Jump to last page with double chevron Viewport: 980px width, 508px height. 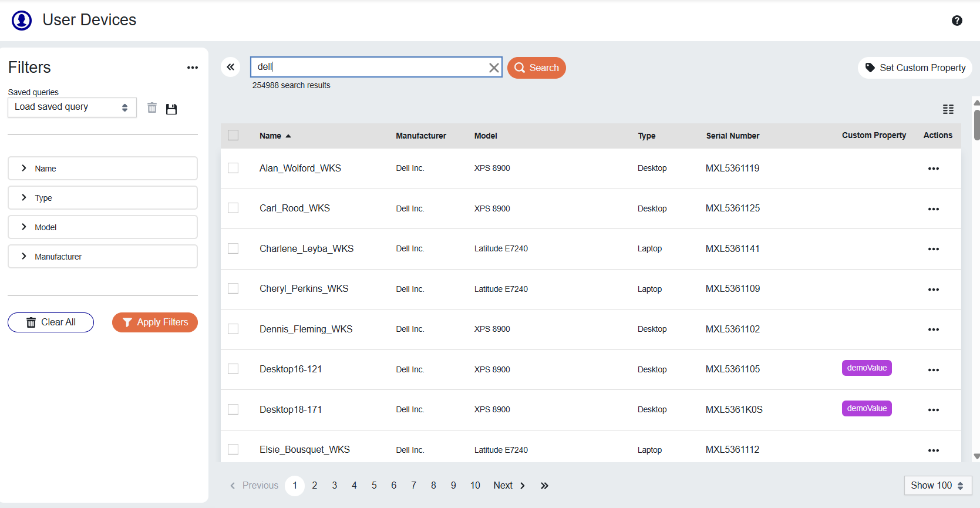click(544, 486)
